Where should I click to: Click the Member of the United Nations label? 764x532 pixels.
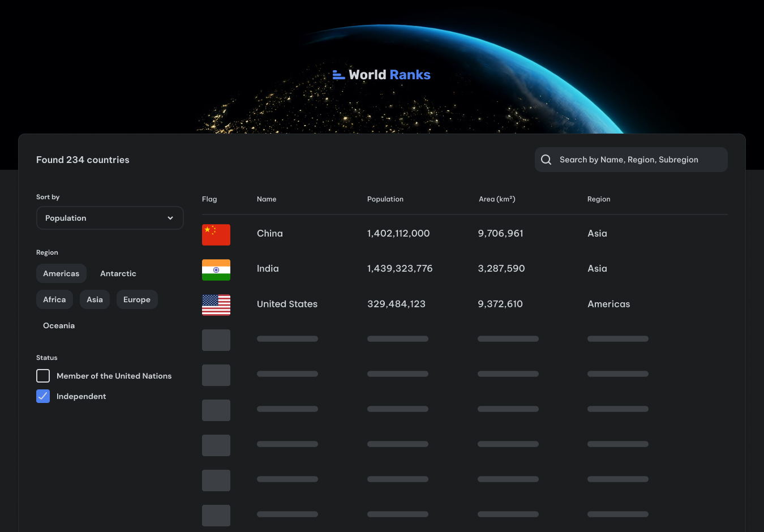coord(114,376)
